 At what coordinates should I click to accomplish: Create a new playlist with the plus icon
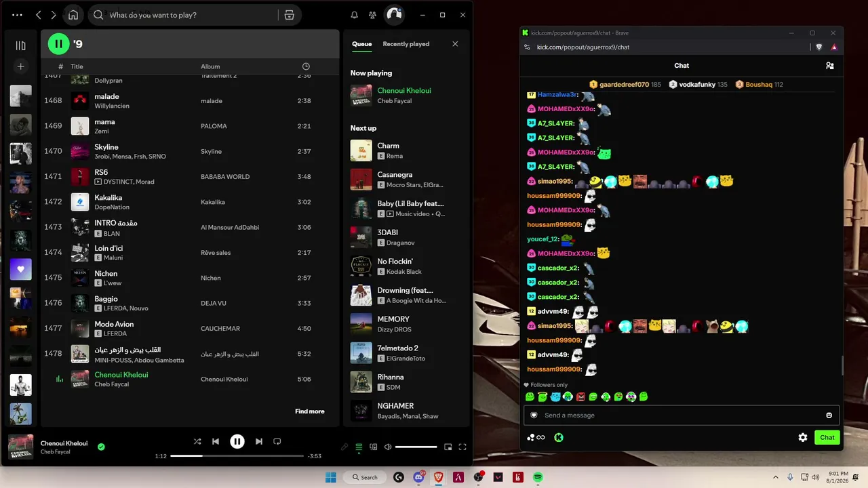(x=20, y=66)
